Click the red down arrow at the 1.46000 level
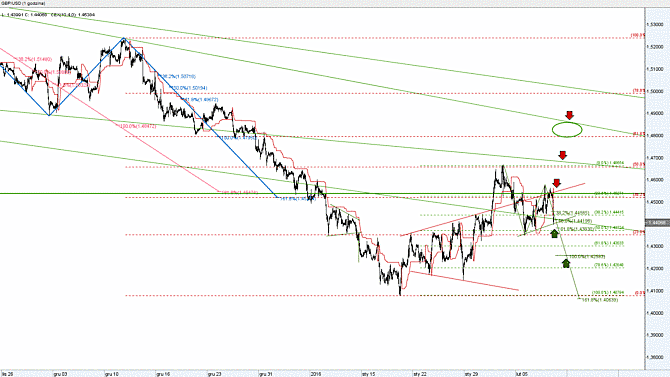Viewport: 670px width, 377px height. pos(556,183)
